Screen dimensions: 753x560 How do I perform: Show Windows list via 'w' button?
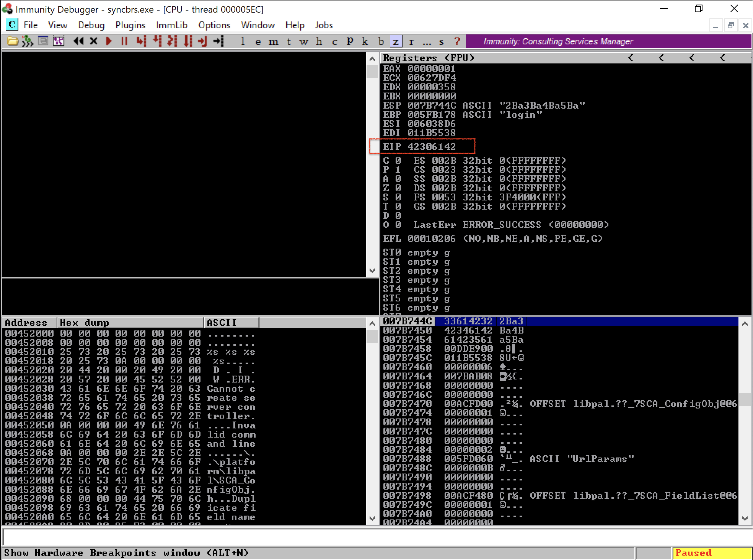[x=304, y=41]
